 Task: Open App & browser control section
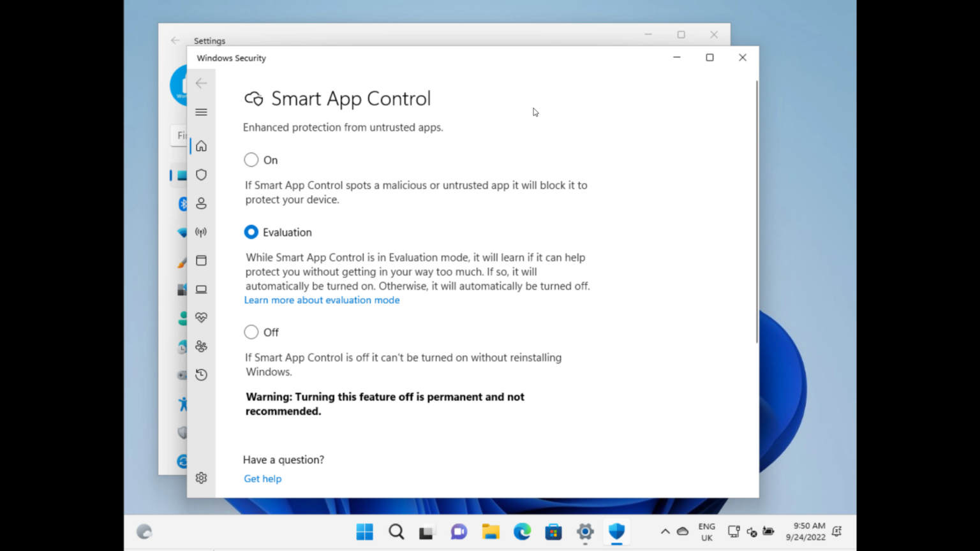click(x=201, y=260)
